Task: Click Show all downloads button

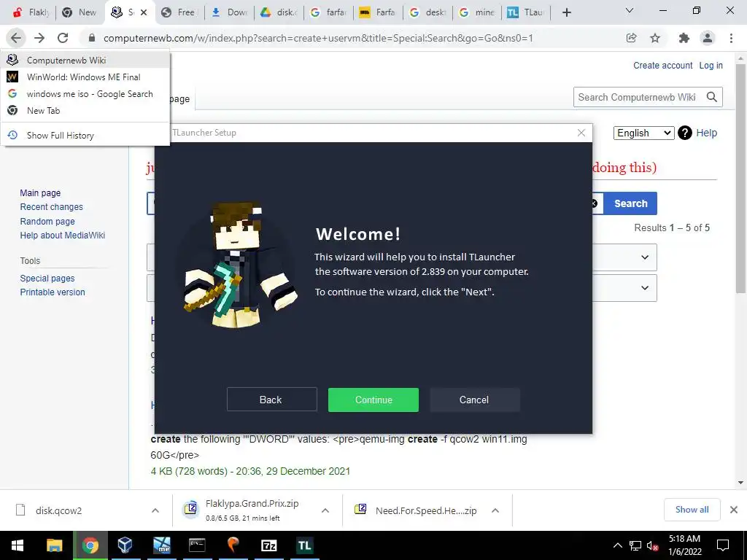Action: click(692, 510)
